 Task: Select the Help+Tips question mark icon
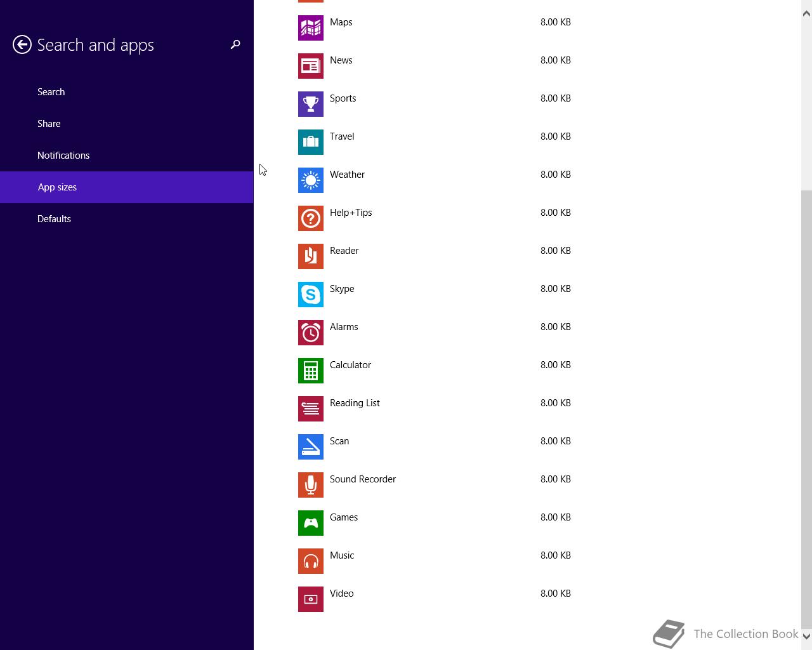click(311, 218)
